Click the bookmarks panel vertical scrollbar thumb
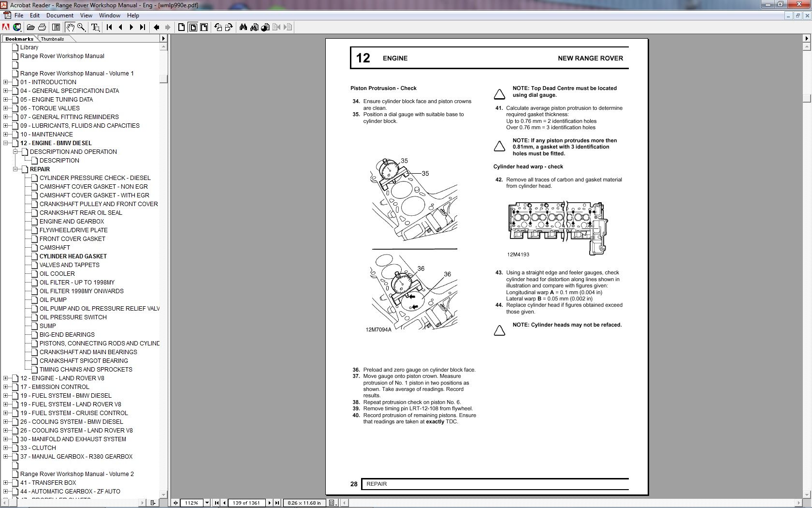Viewport: 812px width, 508px height. tap(163, 79)
